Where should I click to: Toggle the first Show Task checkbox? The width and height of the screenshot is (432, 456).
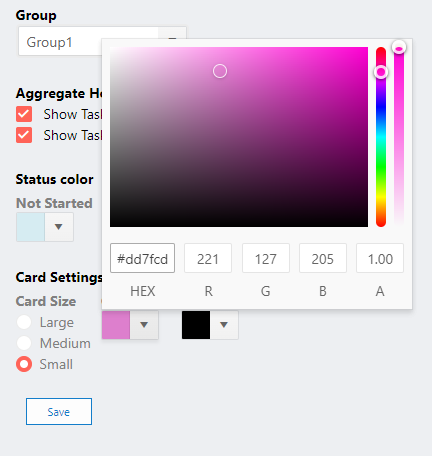tap(24, 114)
